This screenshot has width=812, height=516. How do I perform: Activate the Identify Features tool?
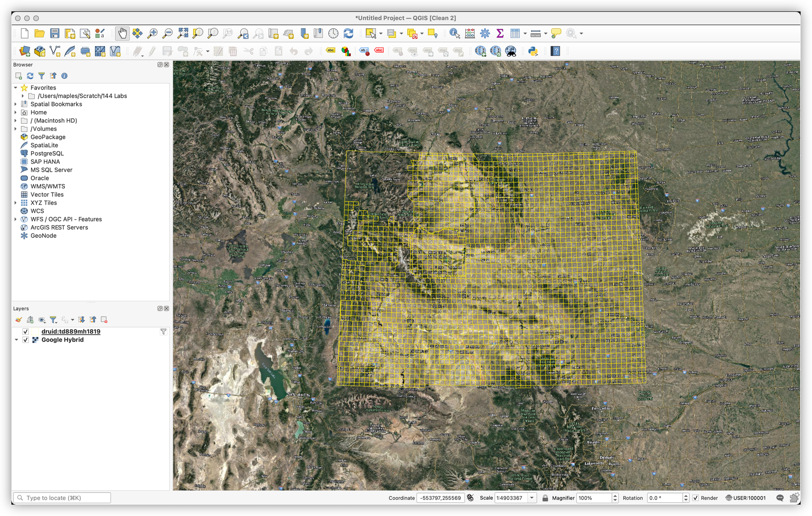[454, 33]
